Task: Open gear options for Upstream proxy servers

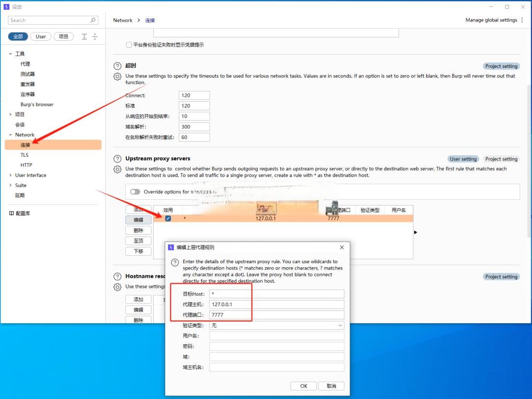Action: (x=117, y=169)
